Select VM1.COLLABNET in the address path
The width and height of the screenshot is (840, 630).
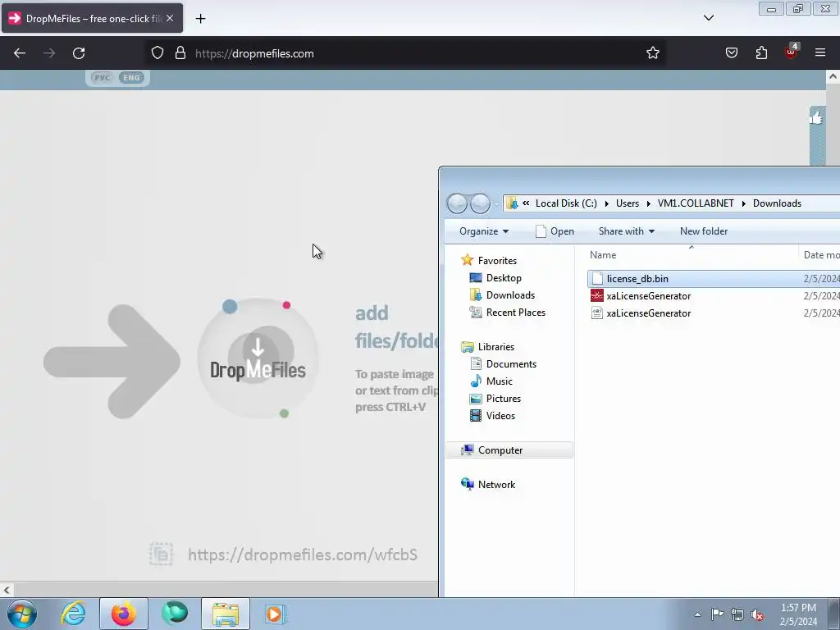(x=696, y=203)
